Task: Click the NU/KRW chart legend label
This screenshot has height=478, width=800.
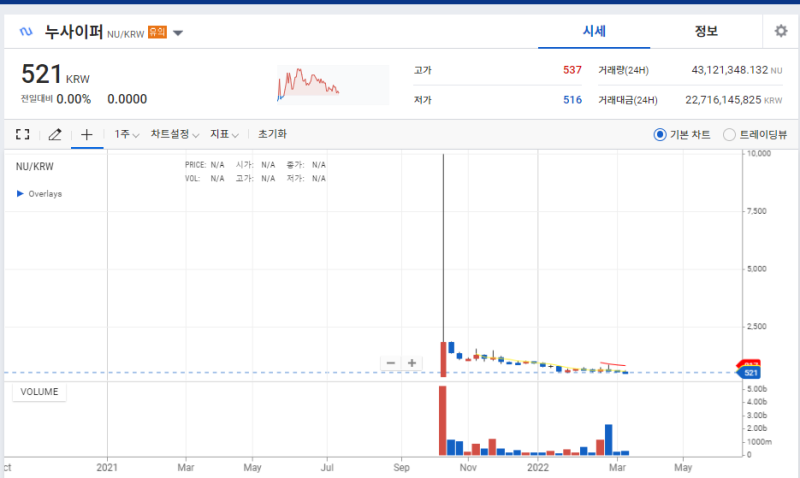Action: coord(35,166)
